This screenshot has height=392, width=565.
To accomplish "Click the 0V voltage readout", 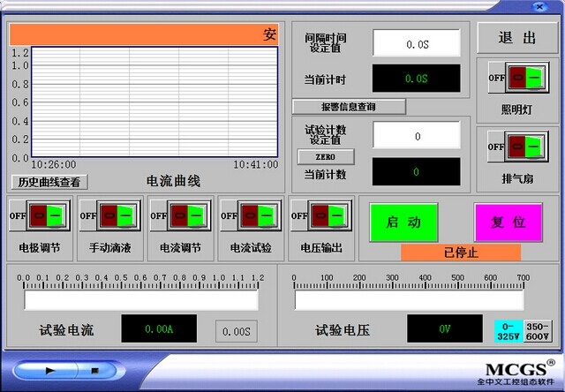I will (445, 328).
